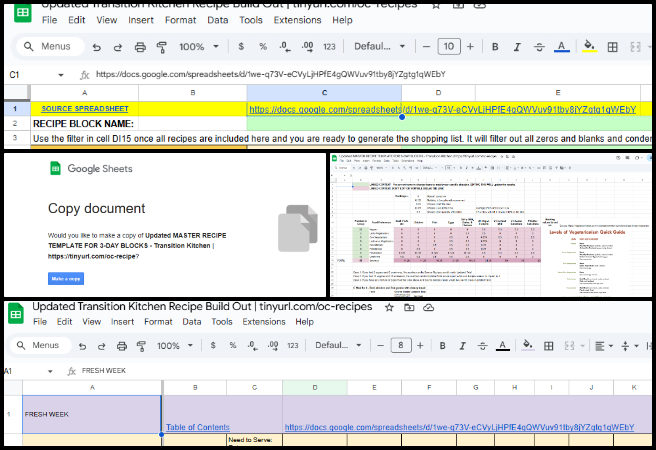Image resolution: width=656 pixels, height=450 pixels.
Task: Decrease decimal places in bottom toolbar
Action: coord(252,345)
